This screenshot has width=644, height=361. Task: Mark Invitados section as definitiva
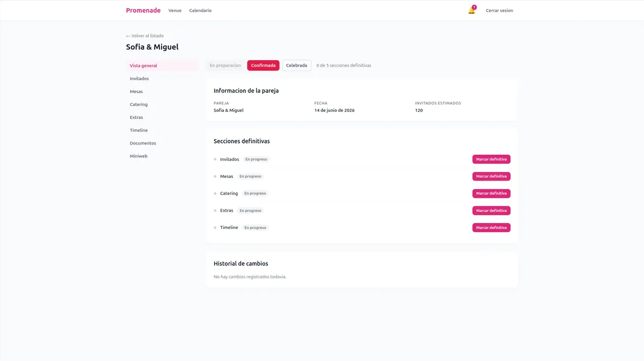491,160
